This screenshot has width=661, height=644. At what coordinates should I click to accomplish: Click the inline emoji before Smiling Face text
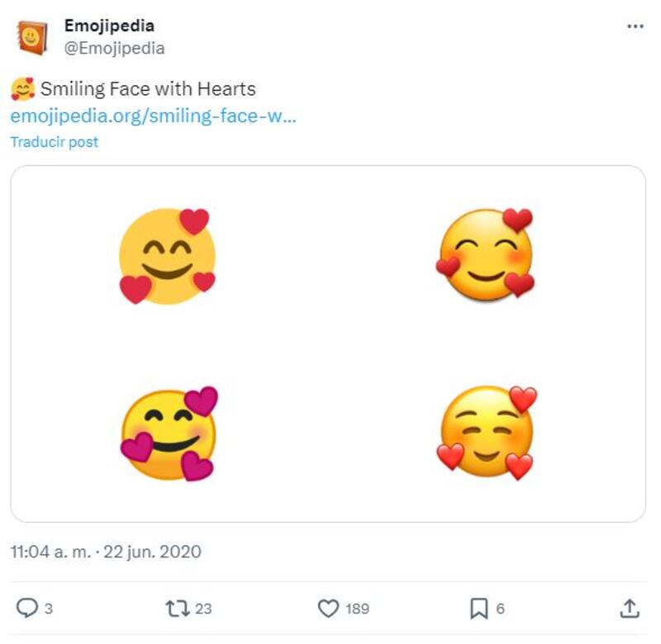[x=23, y=88]
